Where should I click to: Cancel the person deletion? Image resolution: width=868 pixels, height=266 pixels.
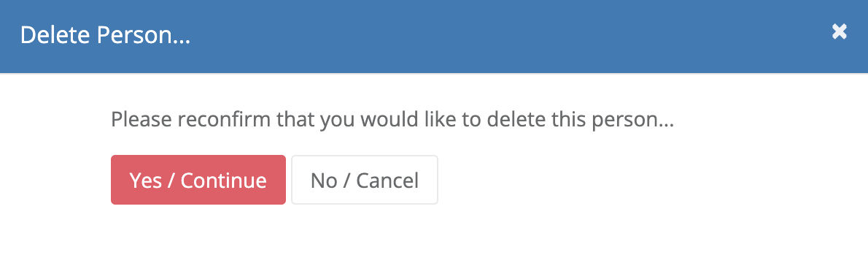point(365,180)
